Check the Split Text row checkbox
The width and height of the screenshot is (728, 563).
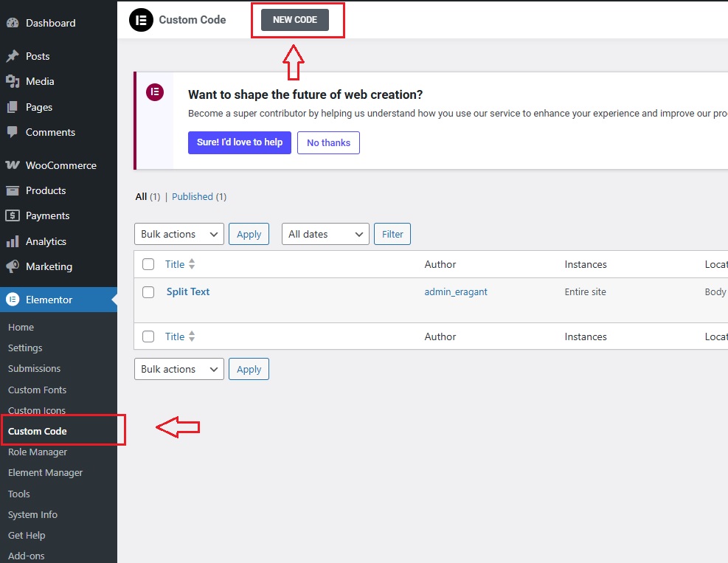(x=148, y=291)
